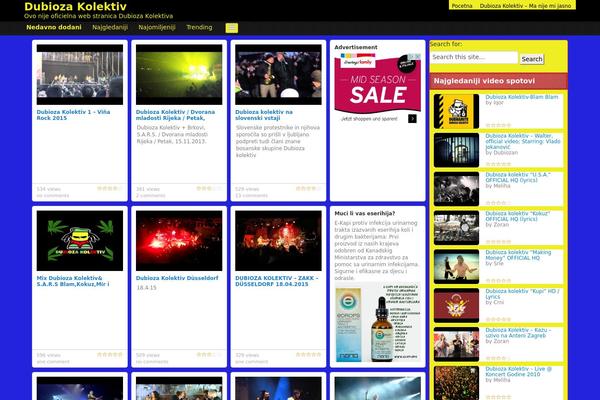600x400 pixels.
Task: Open the Kupi HD Lyrics sidebar thumbnail
Action: click(x=457, y=305)
